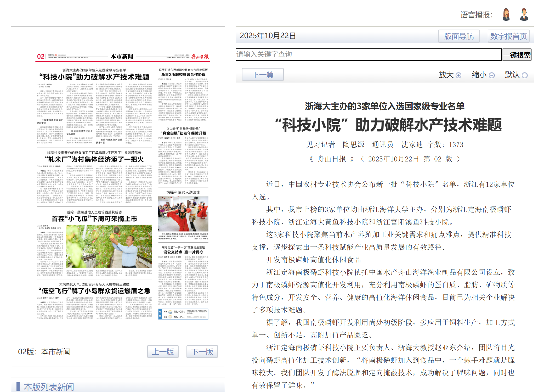
Task: Open the 轧米厂 article on newspaper page
Action: point(94,159)
